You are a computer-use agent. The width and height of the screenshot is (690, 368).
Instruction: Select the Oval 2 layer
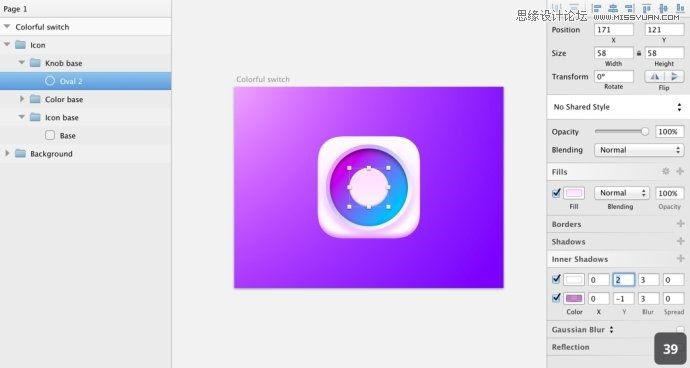[x=86, y=81]
